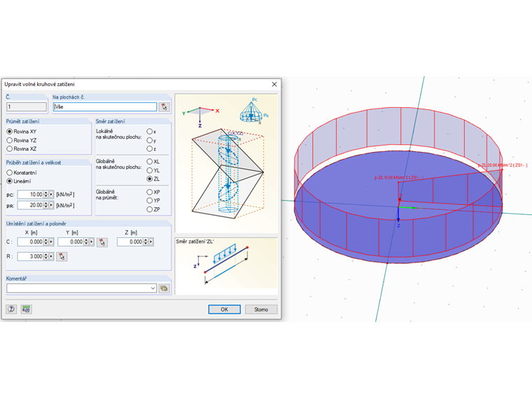The width and height of the screenshot is (532, 399).
Task: Select local z load direction
Action: (x=149, y=148)
